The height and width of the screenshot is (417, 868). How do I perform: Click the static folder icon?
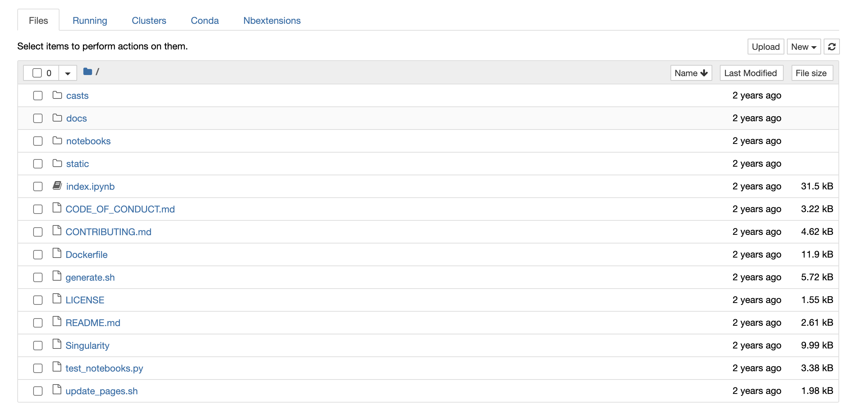click(x=57, y=163)
